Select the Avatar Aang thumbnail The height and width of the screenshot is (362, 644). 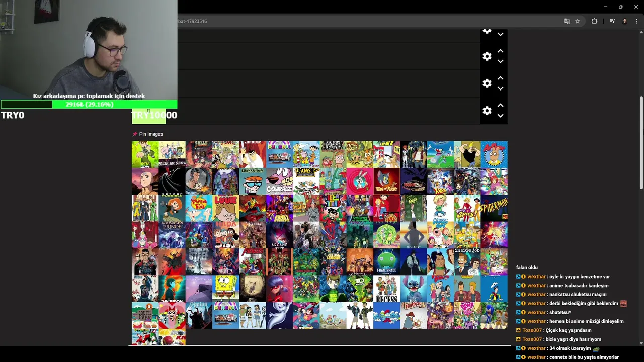(145, 182)
